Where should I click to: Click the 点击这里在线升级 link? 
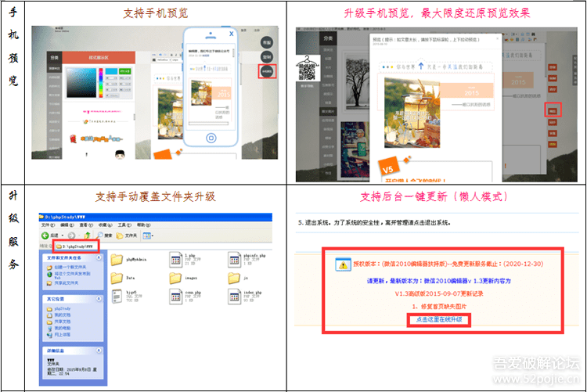coord(439,320)
